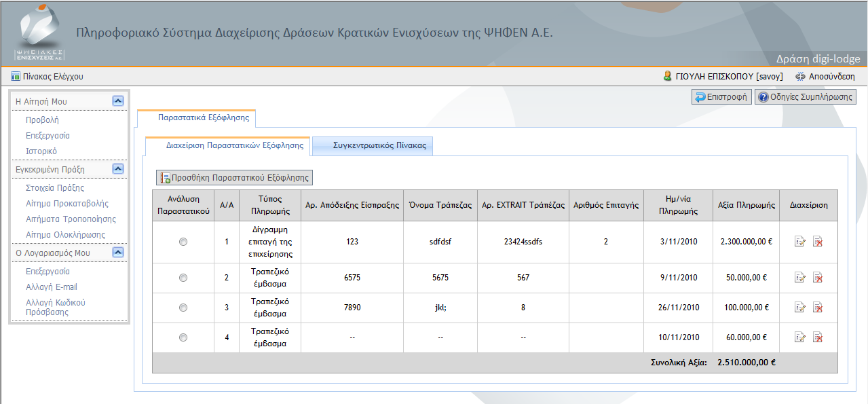Delete row 4 (60.000,00 €) red X icon
The image size is (868, 404).
818,337
